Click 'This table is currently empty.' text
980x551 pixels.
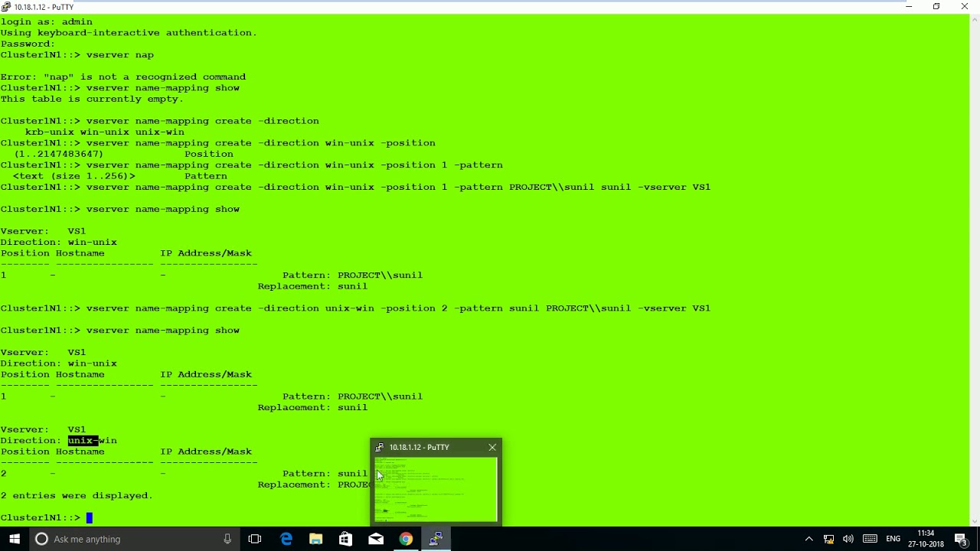click(x=92, y=99)
